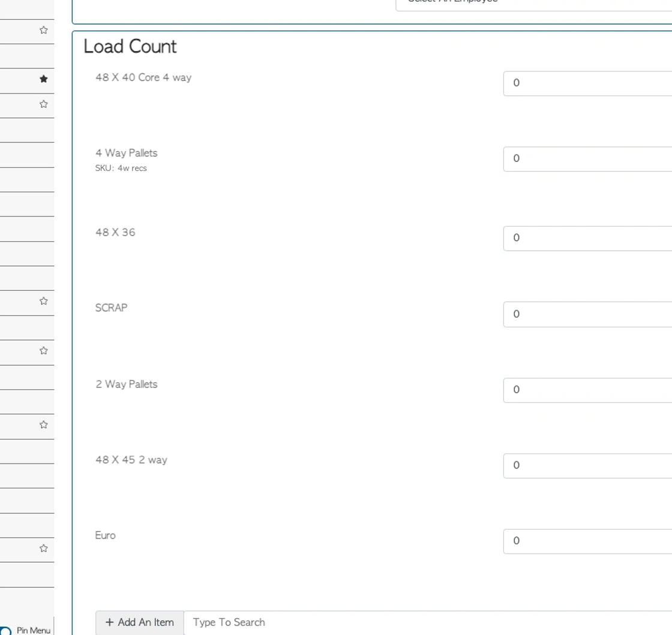Click the 48 X 36 quantity field
The width and height of the screenshot is (672, 635).
click(x=587, y=238)
